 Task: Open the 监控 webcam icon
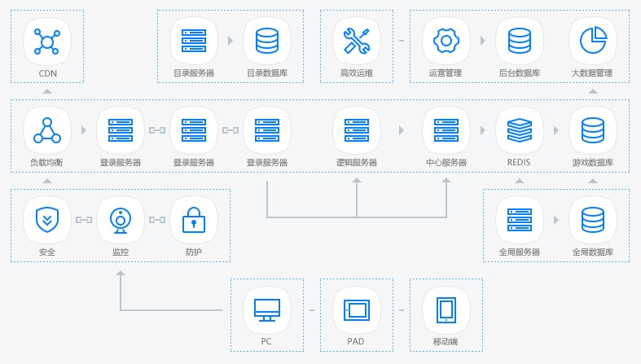121,220
